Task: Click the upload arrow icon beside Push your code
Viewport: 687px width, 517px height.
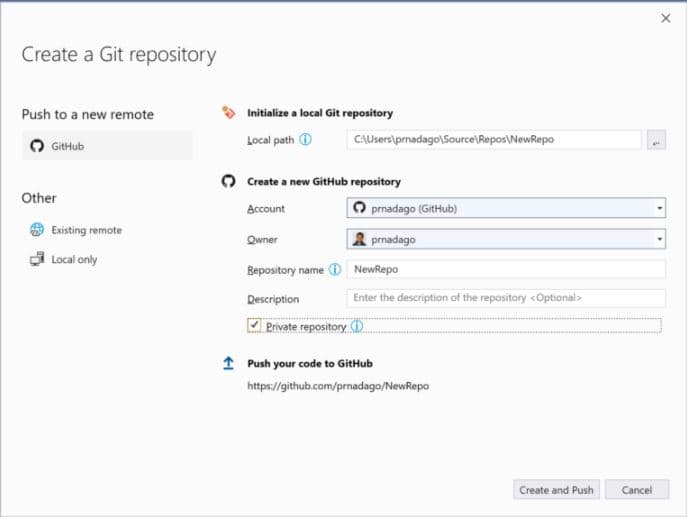Action: (228, 364)
